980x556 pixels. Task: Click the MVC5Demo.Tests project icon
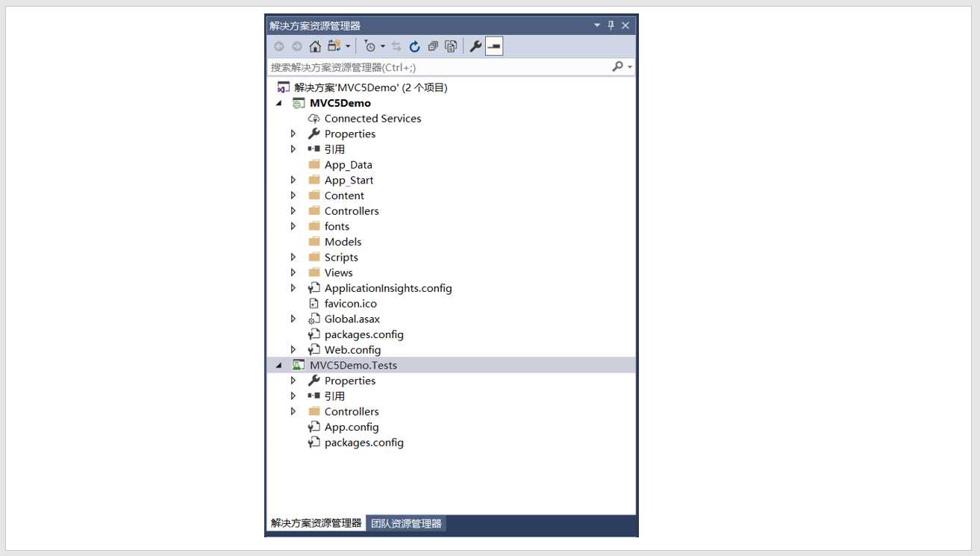[299, 365]
